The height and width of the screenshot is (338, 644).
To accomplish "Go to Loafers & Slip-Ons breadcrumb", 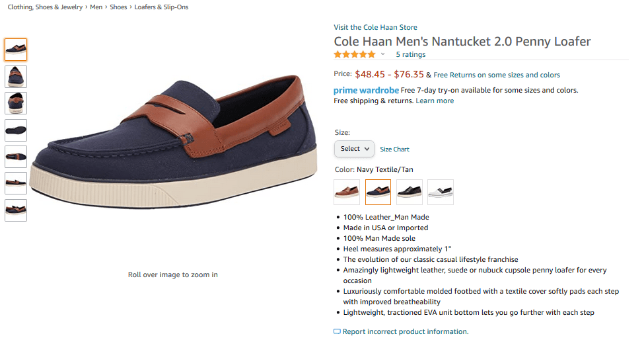I will [161, 7].
